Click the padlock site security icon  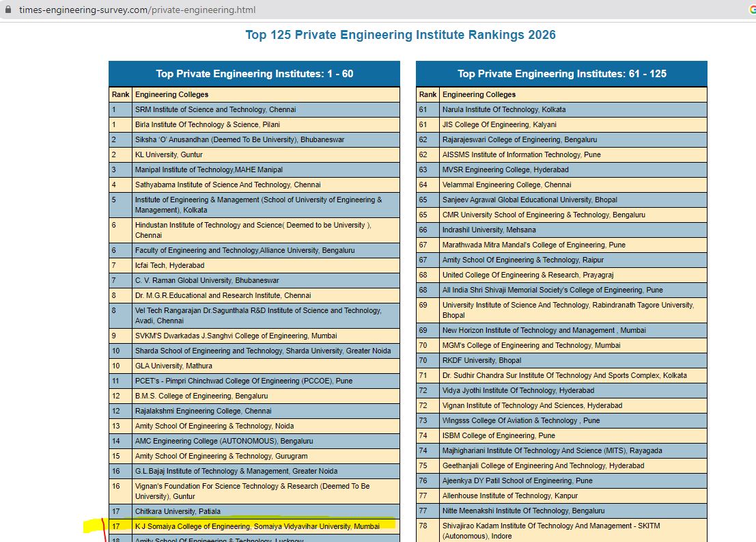tap(8, 10)
